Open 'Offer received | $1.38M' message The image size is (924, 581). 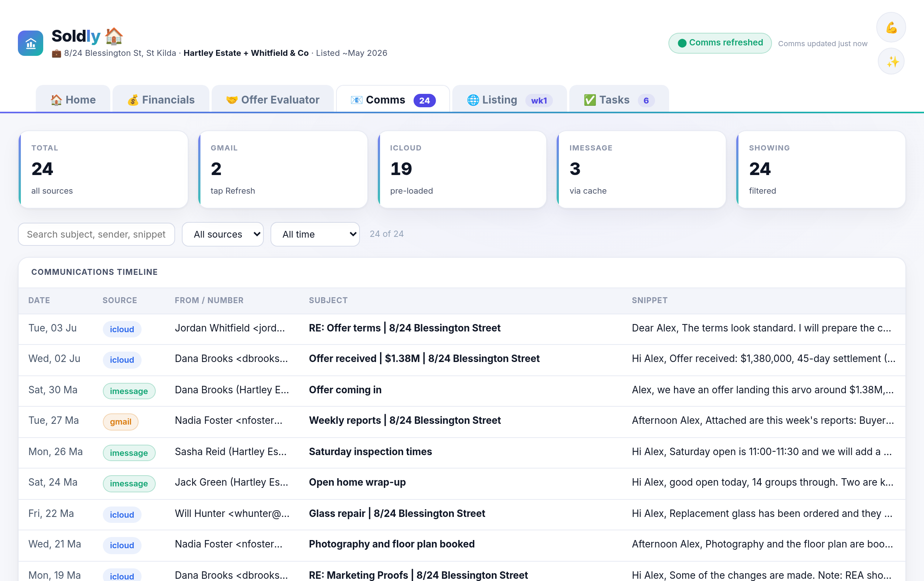click(x=424, y=359)
